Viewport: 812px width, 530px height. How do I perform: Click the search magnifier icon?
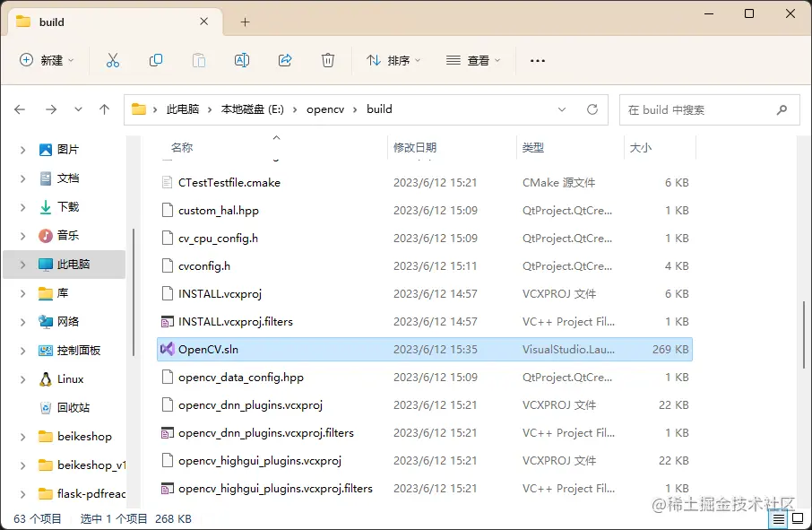click(x=782, y=109)
